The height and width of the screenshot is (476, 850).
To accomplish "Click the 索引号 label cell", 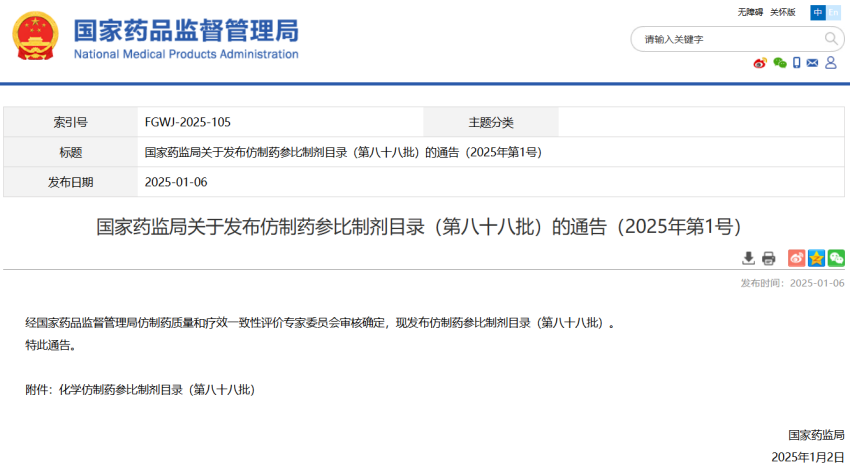I will pyautogui.click(x=70, y=122).
